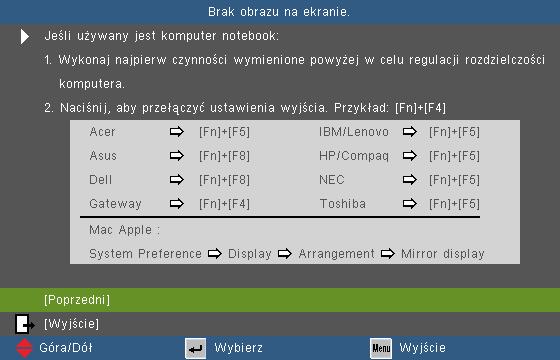
Task: Click the 'System Preference' text
Action: coord(145,254)
